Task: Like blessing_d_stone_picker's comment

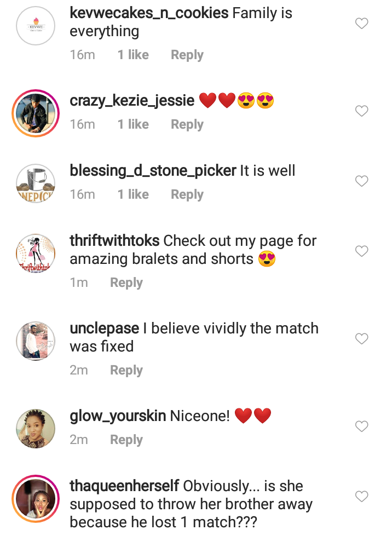Action: [361, 181]
